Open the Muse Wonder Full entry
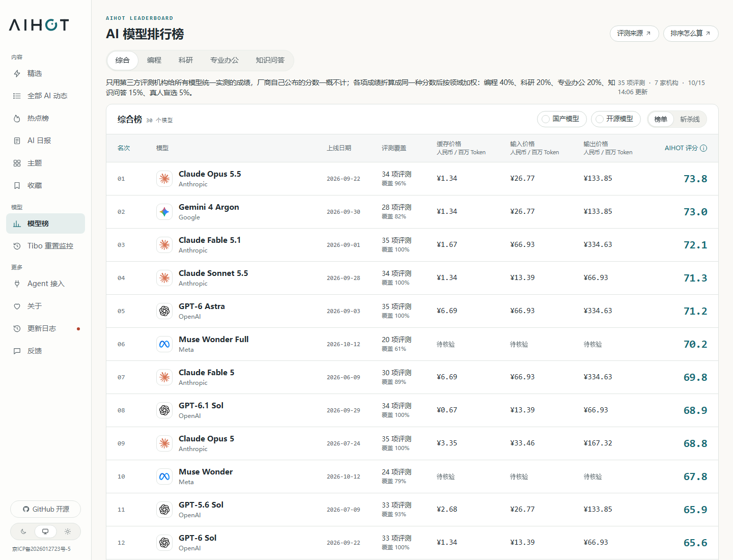Image resolution: width=733 pixels, height=560 pixels. point(412,344)
